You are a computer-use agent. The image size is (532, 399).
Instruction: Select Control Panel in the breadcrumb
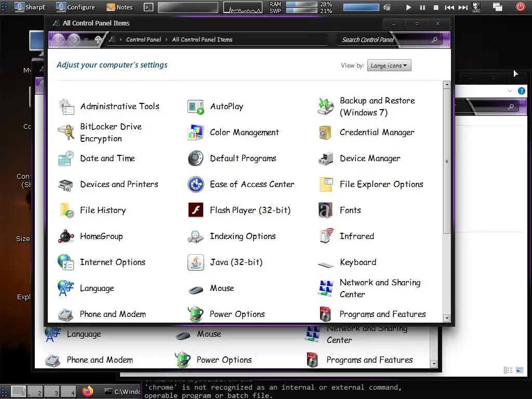point(143,39)
